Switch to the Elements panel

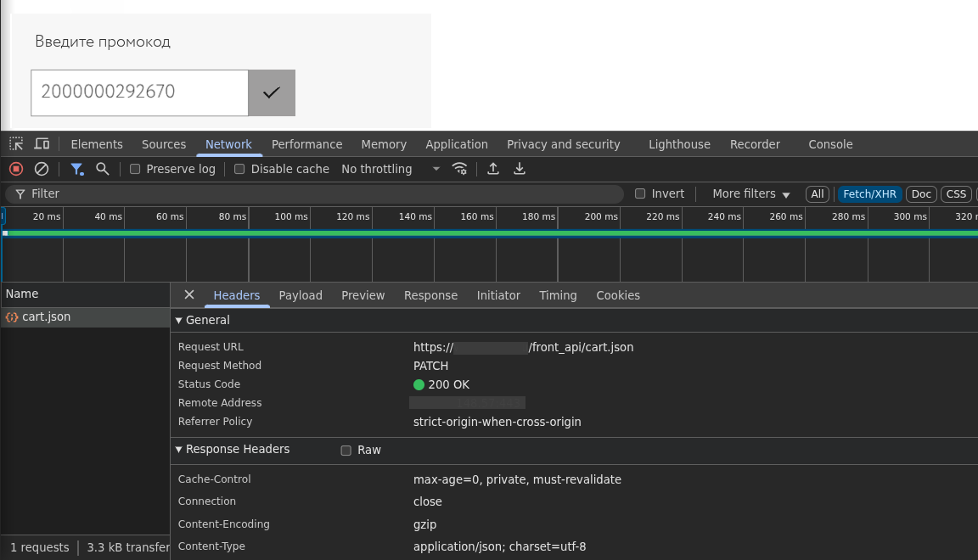coord(97,144)
